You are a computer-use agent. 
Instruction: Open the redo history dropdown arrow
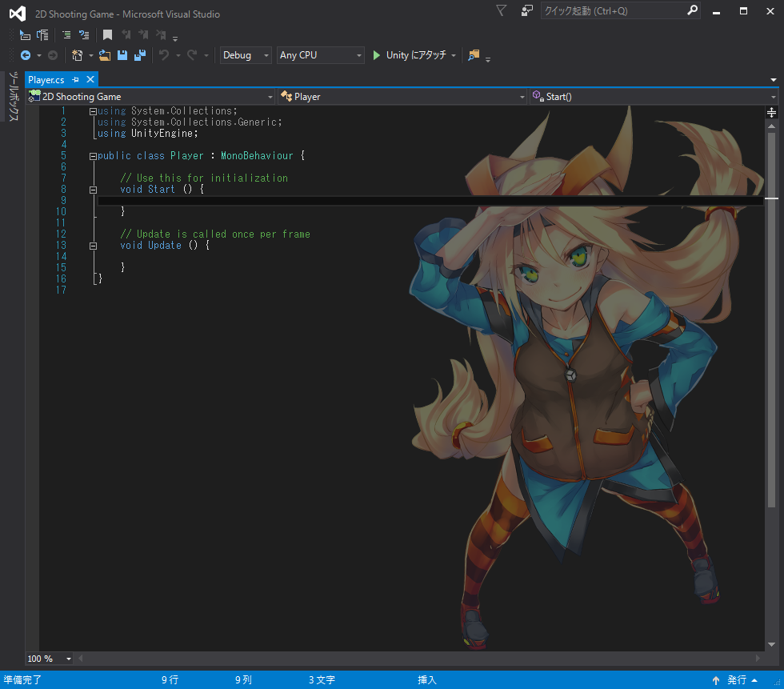206,55
